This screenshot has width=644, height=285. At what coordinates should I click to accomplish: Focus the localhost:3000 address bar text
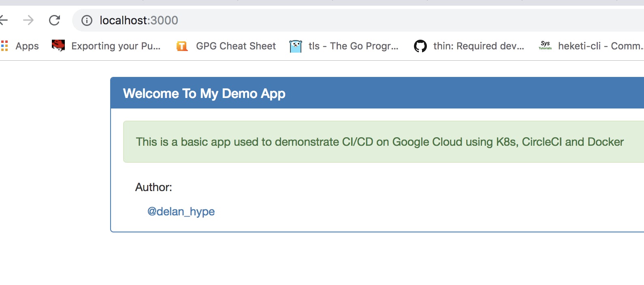[x=139, y=20]
